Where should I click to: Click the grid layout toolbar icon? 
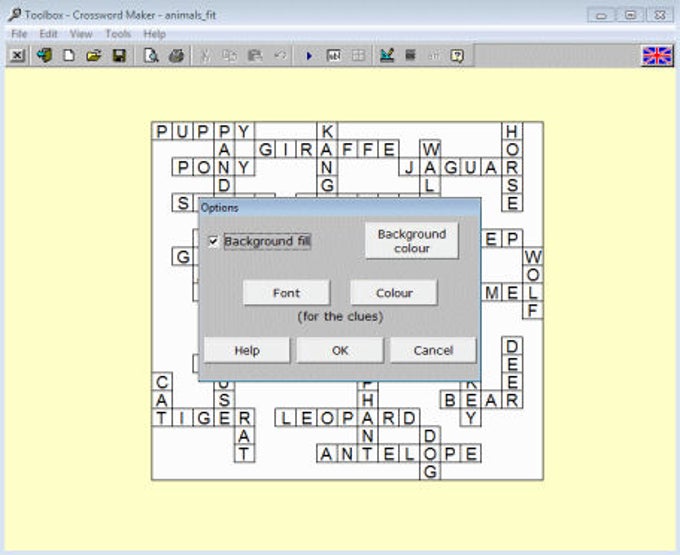358,56
